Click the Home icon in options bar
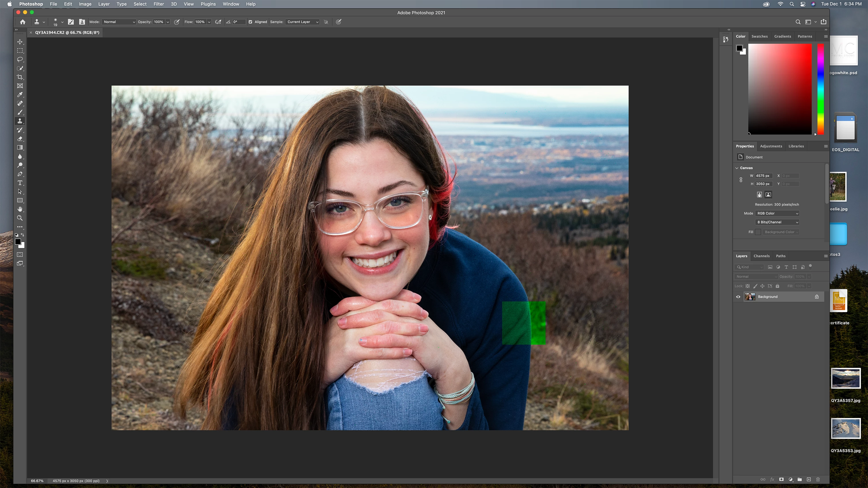This screenshot has height=488, width=868. (x=23, y=22)
